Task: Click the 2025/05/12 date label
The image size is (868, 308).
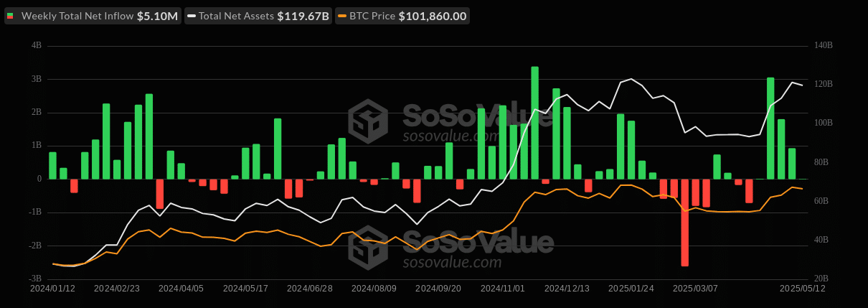Action: click(802, 288)
